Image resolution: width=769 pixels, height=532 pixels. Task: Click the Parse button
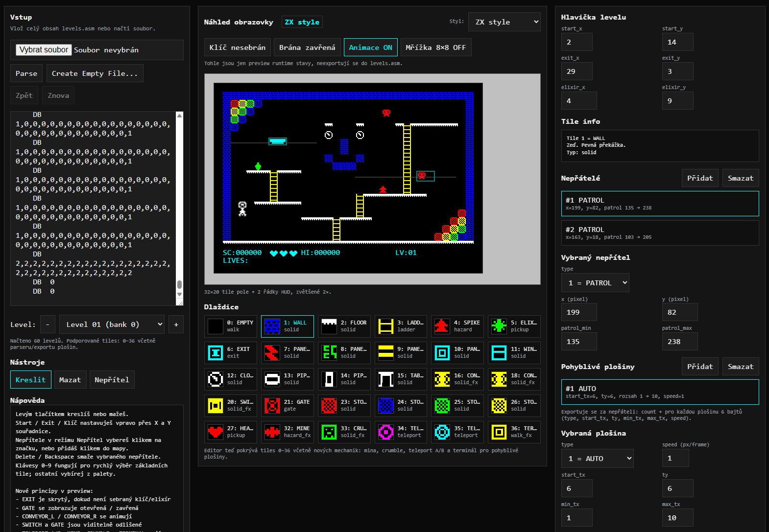(26, 73)
